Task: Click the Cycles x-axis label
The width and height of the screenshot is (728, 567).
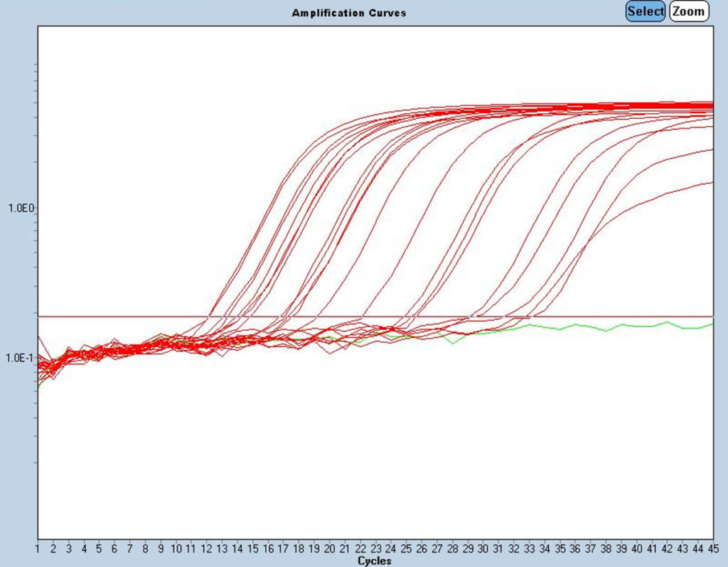Action: pyautogui.click(x=375, y=561)
